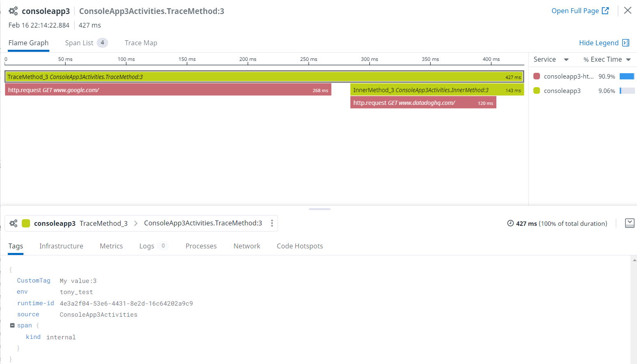Click the CustomTag key

tap(34, 281)
